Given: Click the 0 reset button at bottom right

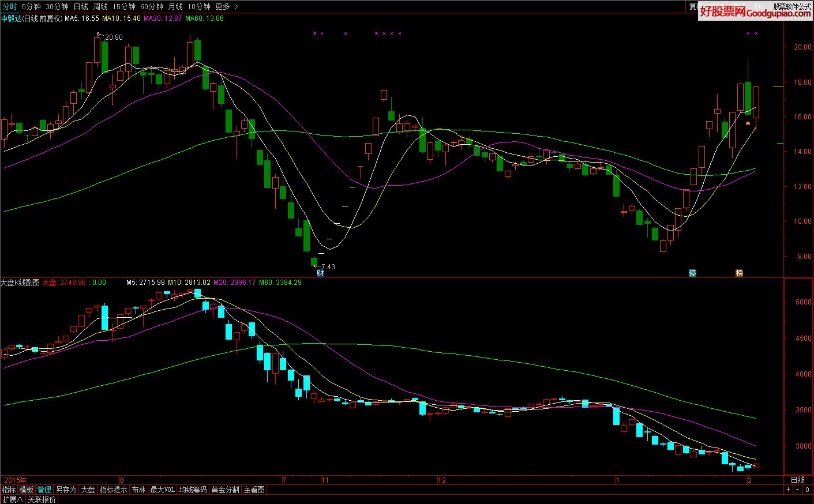Looking at the screenshot, I should pyautogui.click(x=808, y=490).
